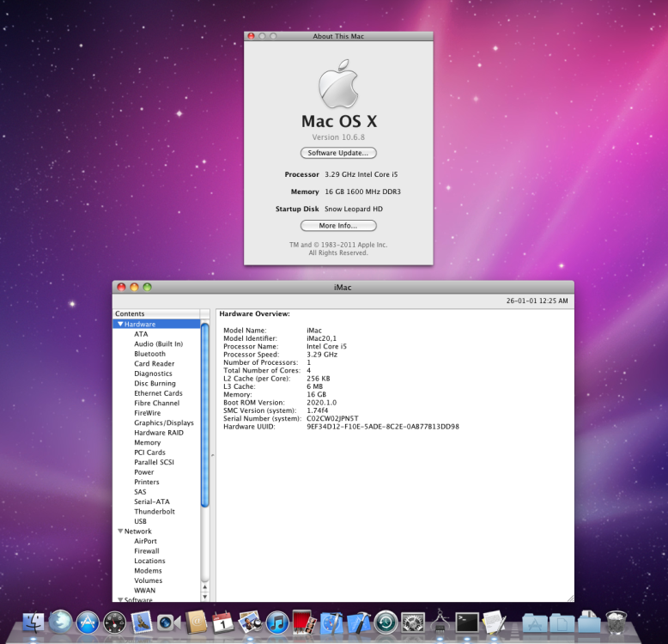Image resolution: width=668 pixels, height=644 pixels.
Task: Select Audio (Built In) in sidebar
Action: pos(159,344)
